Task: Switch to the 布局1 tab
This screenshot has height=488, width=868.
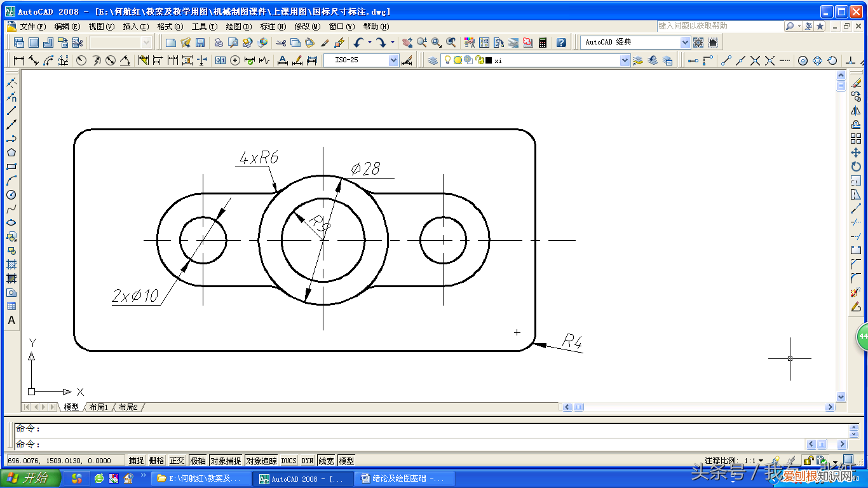Action: [x=98, y=407]
